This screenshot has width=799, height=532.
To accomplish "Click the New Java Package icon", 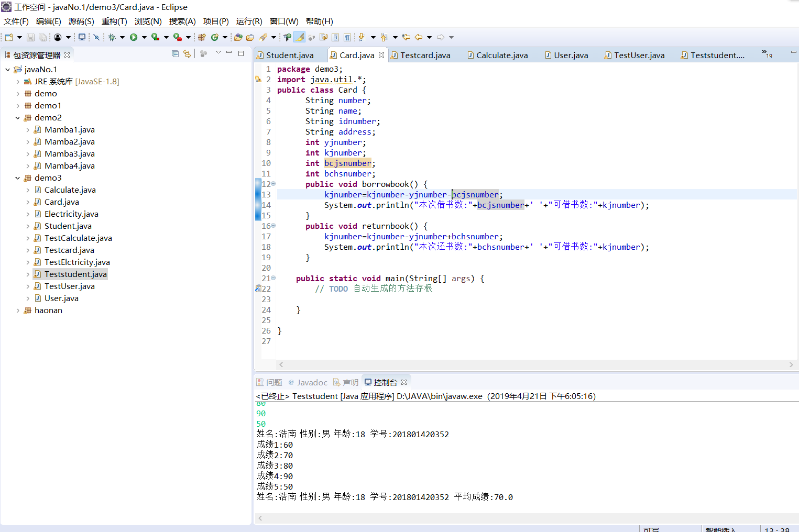I will [x=202, y=37].
